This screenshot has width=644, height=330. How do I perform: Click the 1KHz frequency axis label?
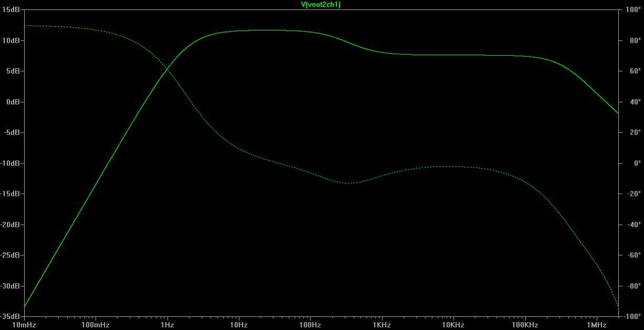pyautogui.click(x=381, y=325)
